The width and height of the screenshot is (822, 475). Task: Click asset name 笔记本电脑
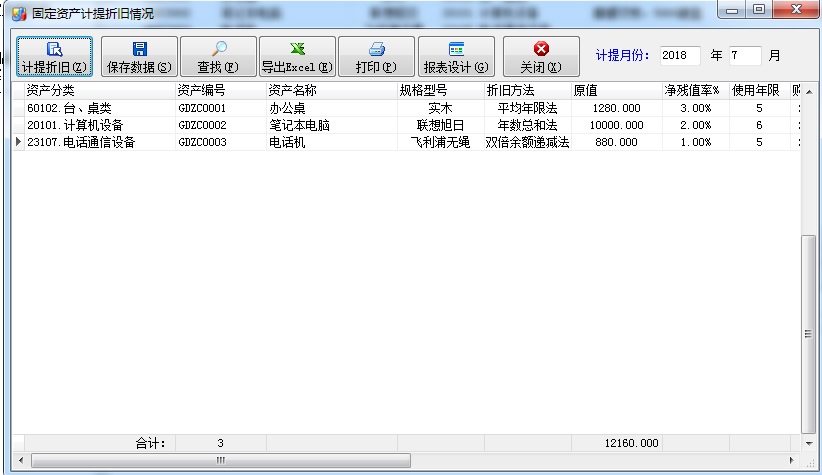coord(299,125)
